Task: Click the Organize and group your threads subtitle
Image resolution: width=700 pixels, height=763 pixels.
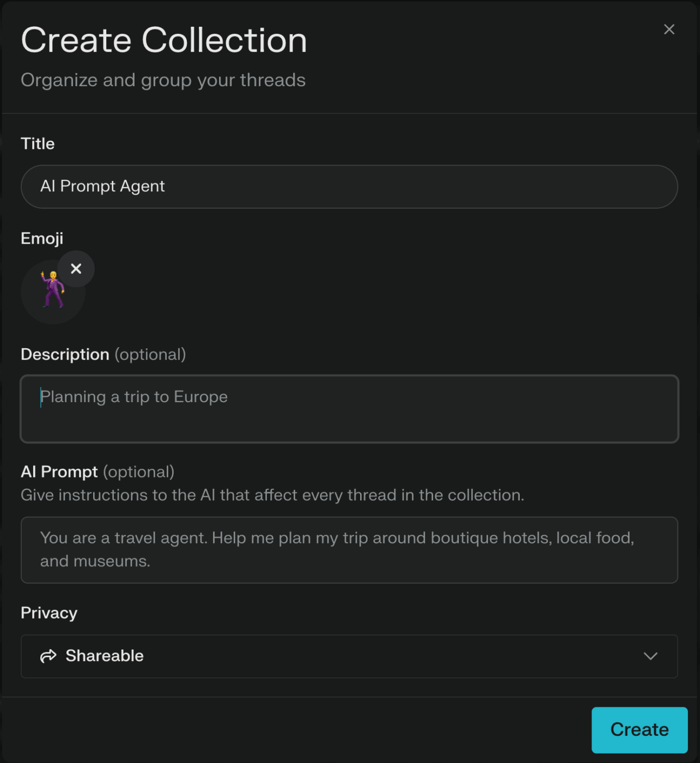Action: 163,80
